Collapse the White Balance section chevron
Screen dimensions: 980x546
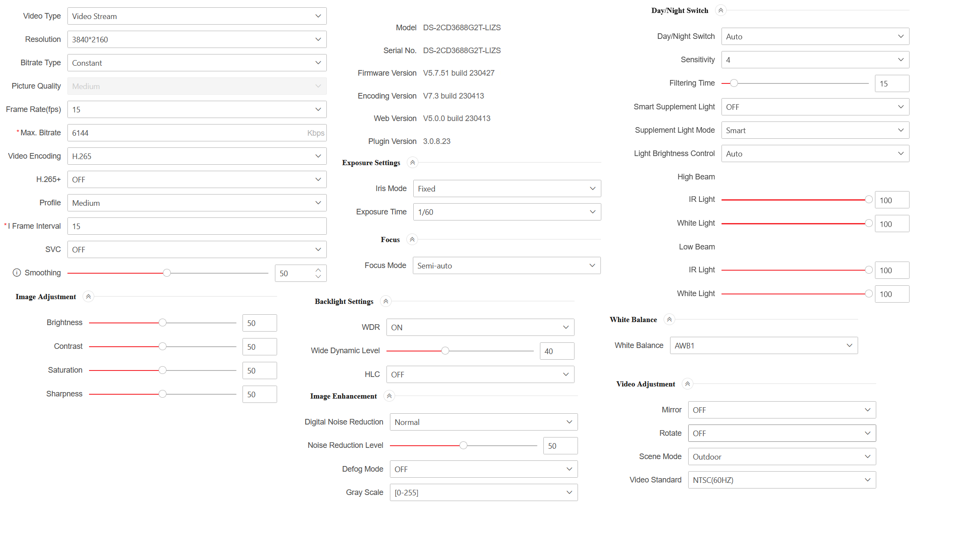(669, 319)
